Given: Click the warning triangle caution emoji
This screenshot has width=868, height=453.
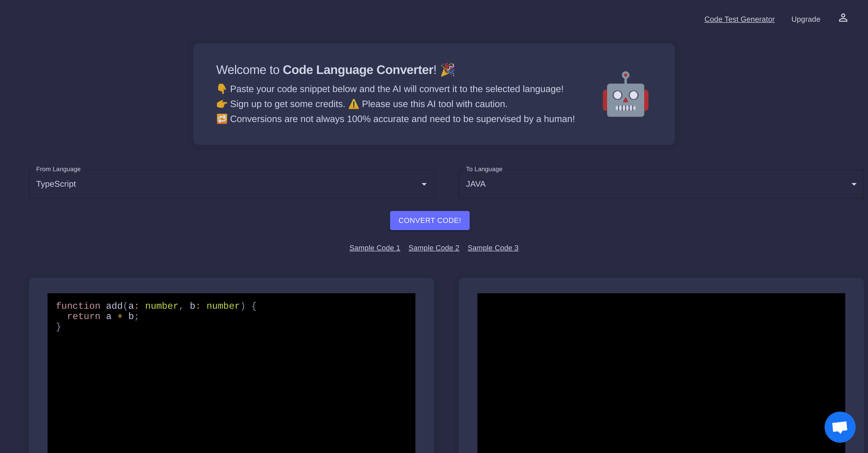Looking at the screenshot, I should tap(353, 104).
